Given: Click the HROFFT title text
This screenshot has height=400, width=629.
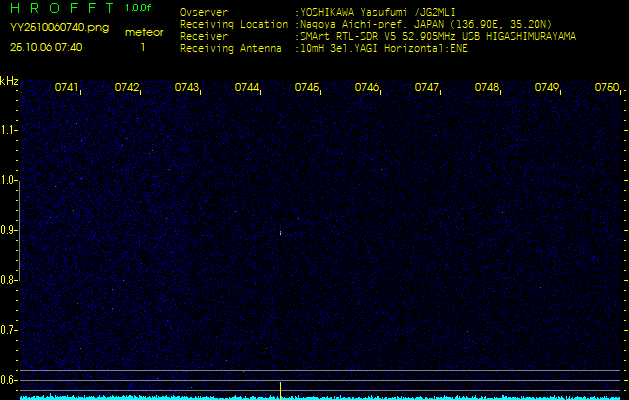Looking at the screenshot, I should click(x=60, y=8).
